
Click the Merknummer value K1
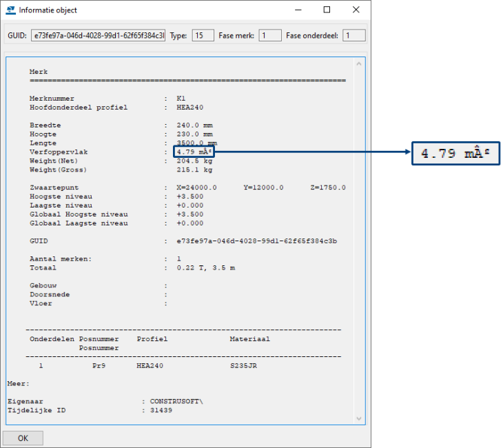pos(181,99)
